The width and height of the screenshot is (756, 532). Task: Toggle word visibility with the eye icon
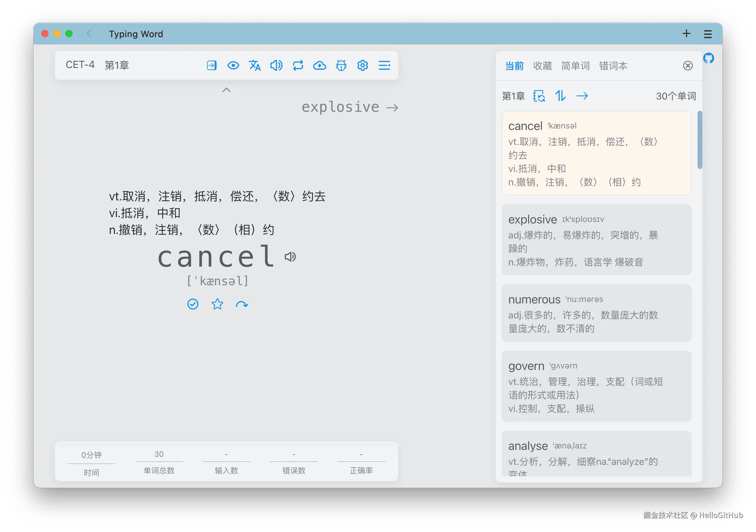(233, 66)
